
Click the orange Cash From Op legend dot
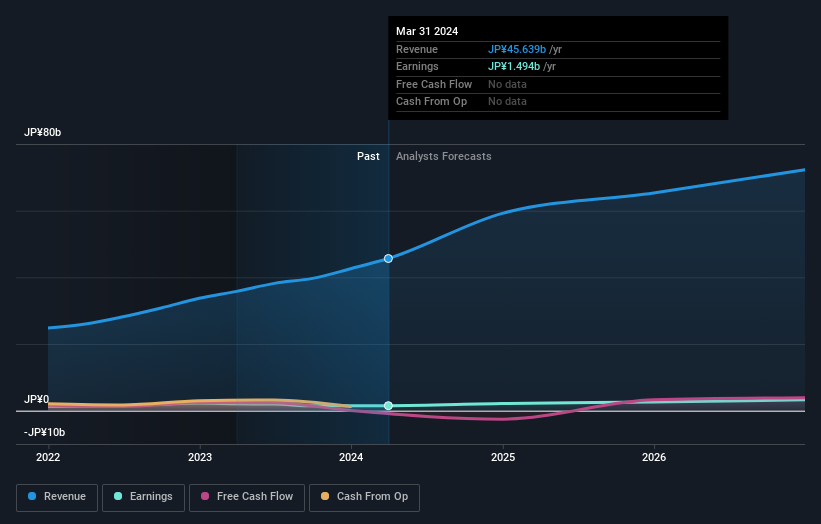(x=325, y=496)
